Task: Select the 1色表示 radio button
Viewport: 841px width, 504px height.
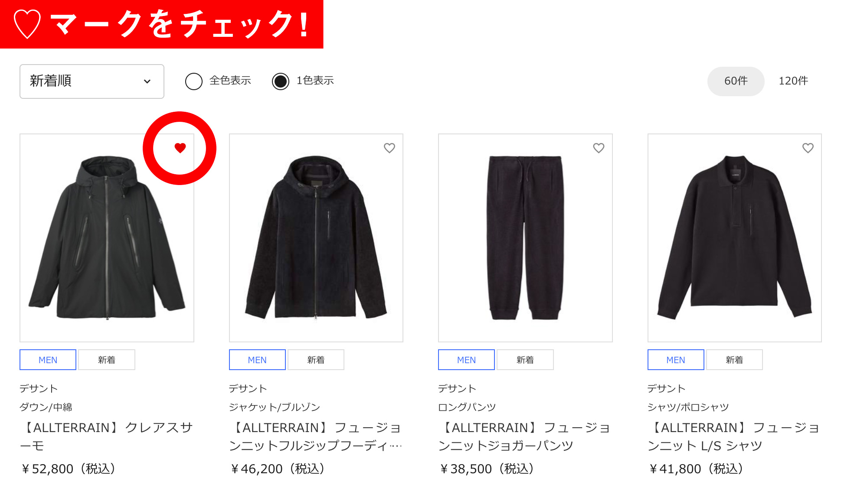Action: pos(281,81)
